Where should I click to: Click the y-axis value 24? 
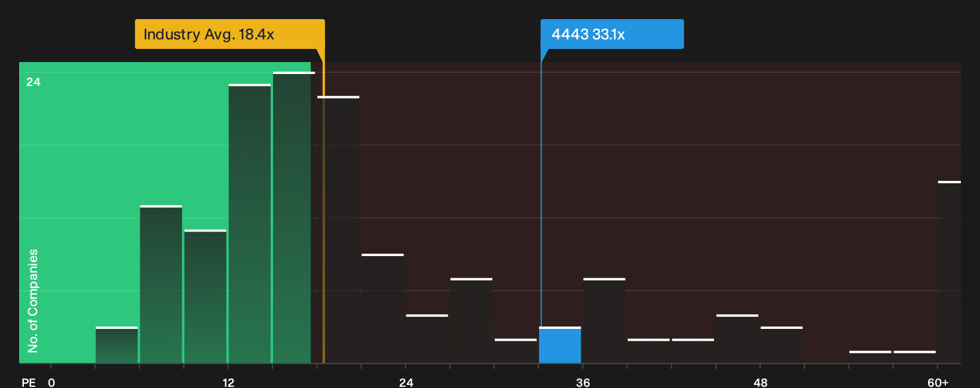pos(33,82)
